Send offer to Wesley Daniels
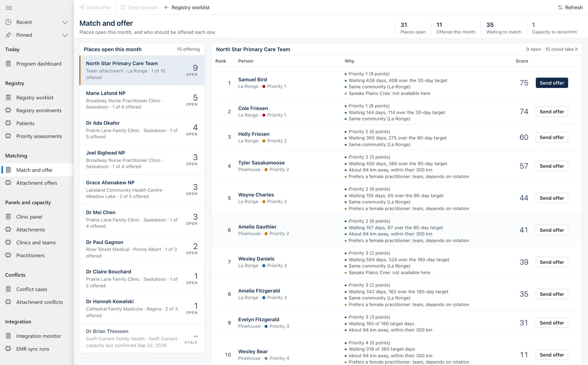This screenshot has height=365, width=588. 552,262
